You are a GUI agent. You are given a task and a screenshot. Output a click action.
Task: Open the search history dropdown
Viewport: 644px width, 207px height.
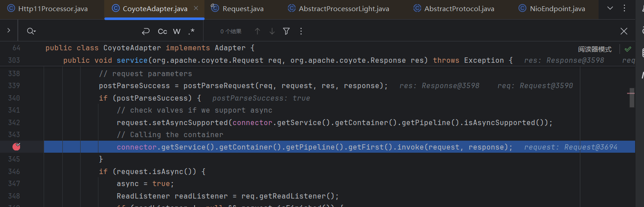click(31, 31)
